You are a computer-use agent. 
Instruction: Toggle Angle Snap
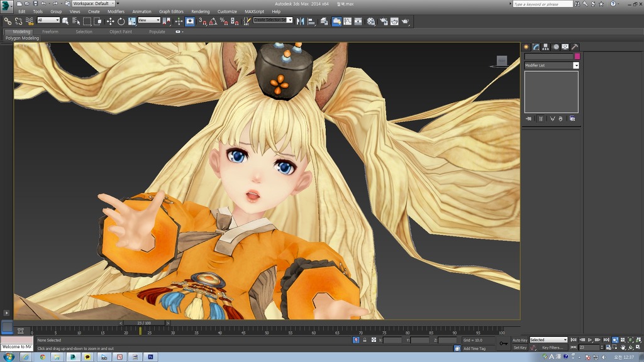click(x=213, y=21)
